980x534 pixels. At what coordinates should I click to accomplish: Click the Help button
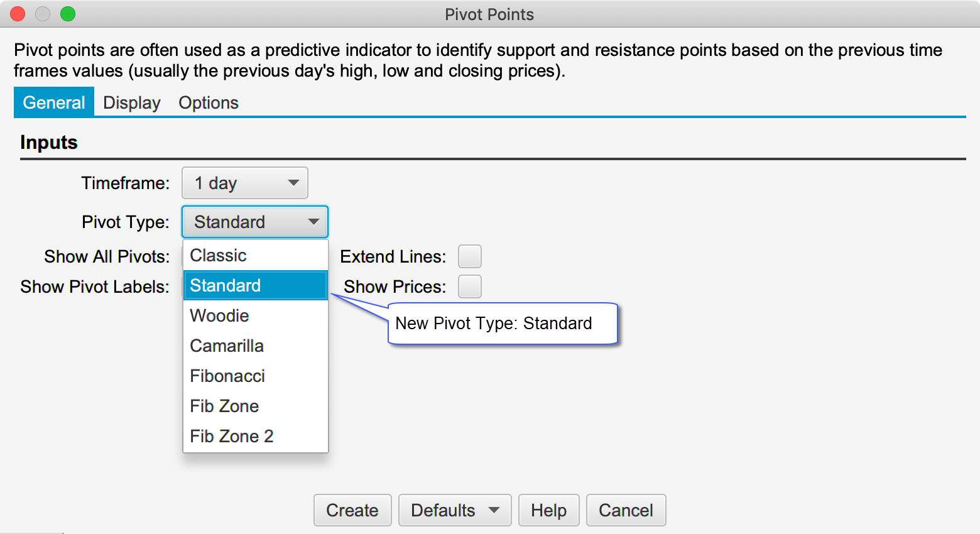[548, 510]
